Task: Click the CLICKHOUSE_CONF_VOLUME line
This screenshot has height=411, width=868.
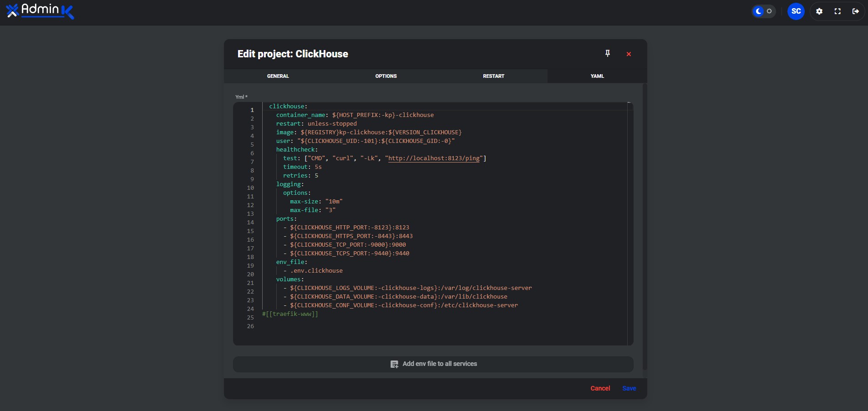Action: [x=401, y=305]
